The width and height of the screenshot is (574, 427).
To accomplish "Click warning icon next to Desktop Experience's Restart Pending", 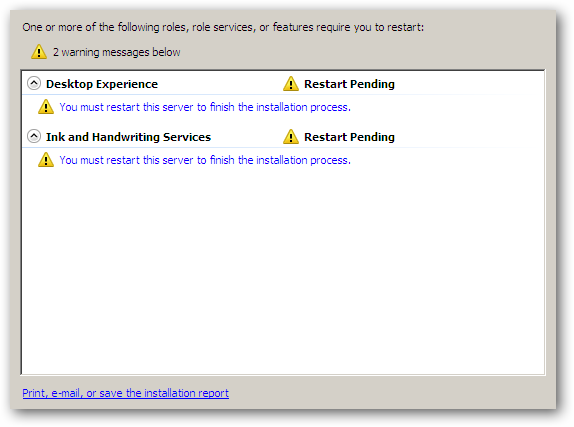I will (x=291, y=84).
